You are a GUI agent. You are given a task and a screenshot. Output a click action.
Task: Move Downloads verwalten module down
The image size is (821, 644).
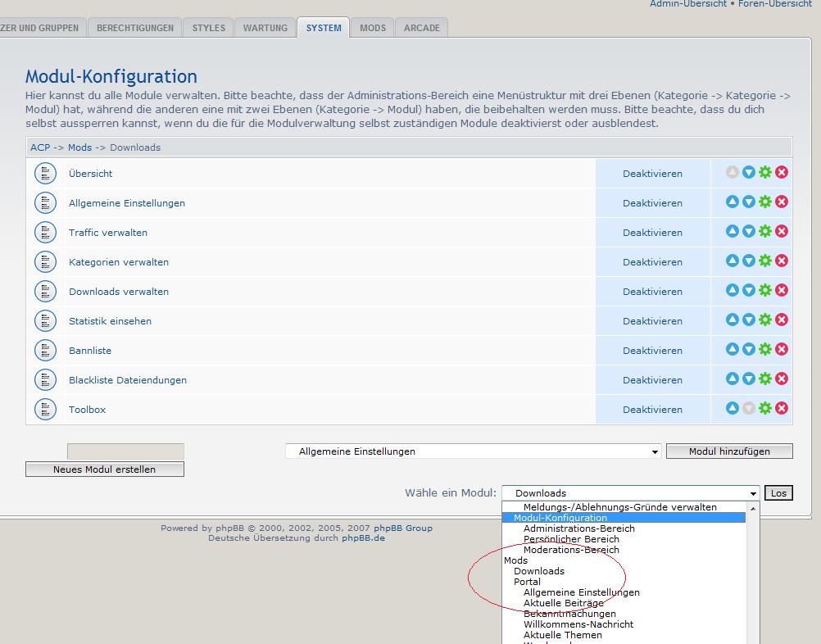pyautogui.click(x=749, y=291)
